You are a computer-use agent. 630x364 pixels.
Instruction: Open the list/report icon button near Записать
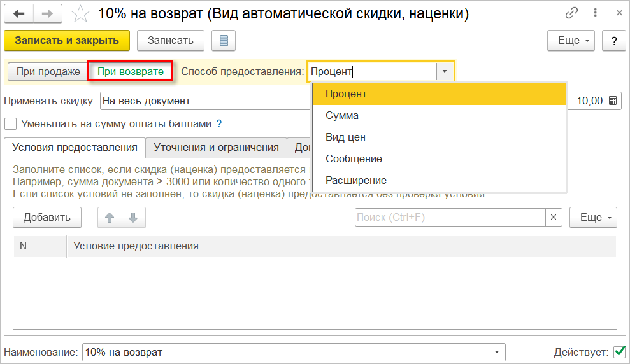point(224,41)
